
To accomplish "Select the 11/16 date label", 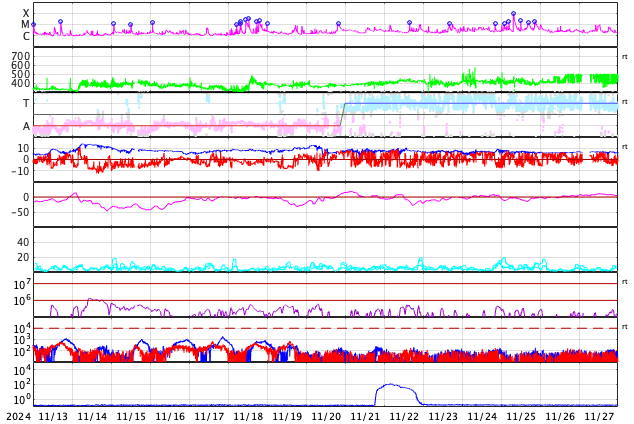I will [170, 416].
